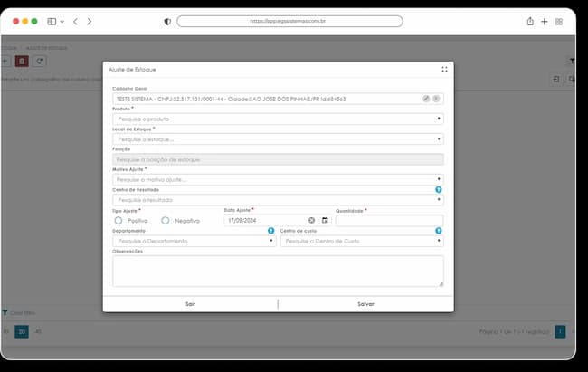The image size is (588, 372).
Task: Open the dropdown chevron next to Safari's sidebar icon
Action: 62,22
